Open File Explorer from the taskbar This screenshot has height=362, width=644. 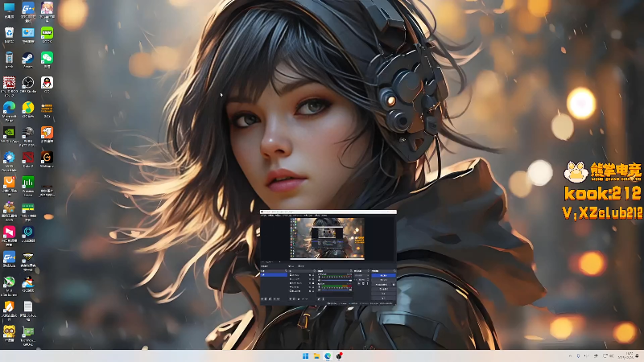point(316,356)
